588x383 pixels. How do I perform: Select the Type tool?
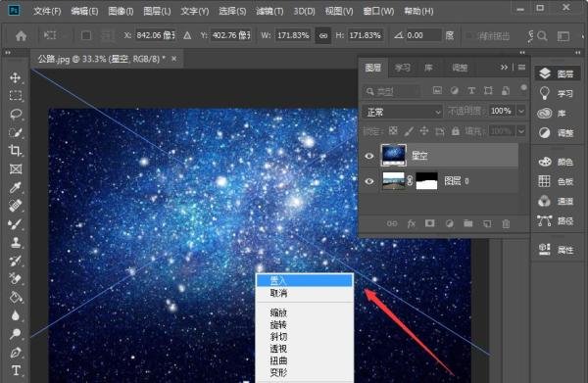click(x=16, y=370)
